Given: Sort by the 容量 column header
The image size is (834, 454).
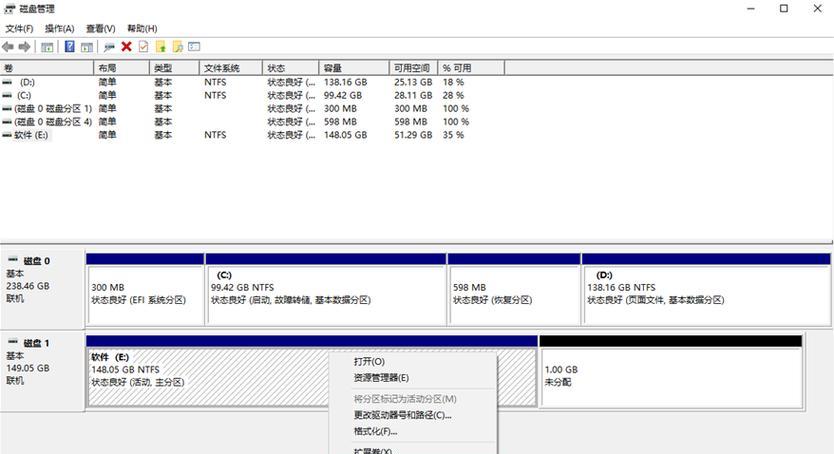Looking at the screenshot, I should (354, 68).
